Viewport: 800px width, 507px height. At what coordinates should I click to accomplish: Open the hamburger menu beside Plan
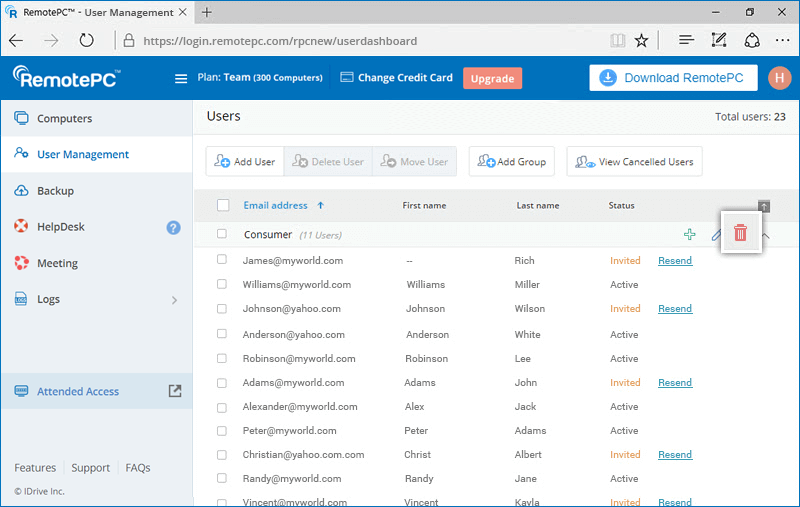pos(181,79)
